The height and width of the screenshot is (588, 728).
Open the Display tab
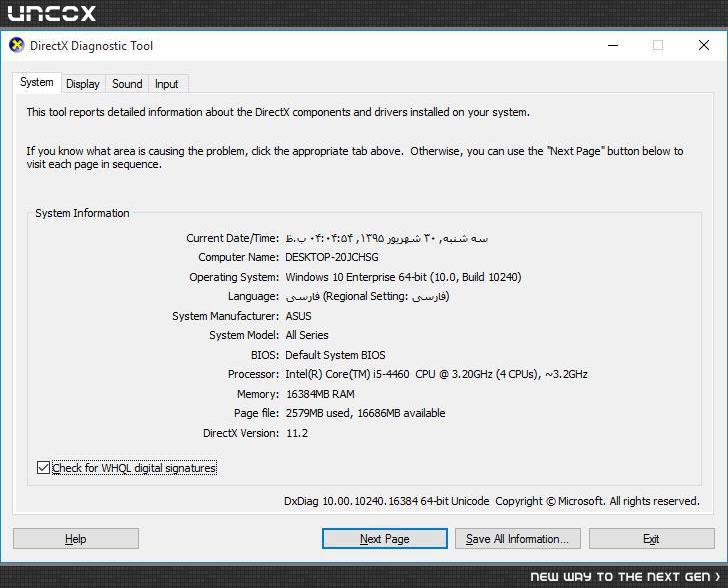point(83,84)
